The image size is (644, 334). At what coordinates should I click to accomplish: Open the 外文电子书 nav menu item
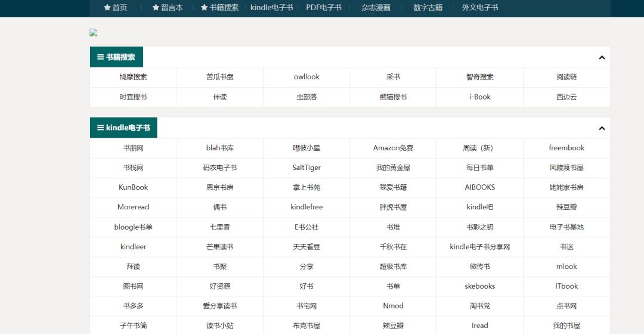pos(480,7)
